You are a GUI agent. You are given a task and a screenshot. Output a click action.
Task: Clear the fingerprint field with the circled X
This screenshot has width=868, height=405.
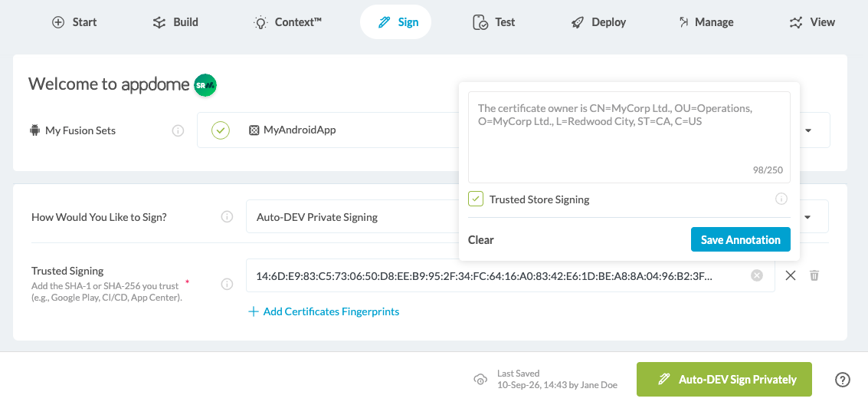pyautogui.click(x=757, y=275)
